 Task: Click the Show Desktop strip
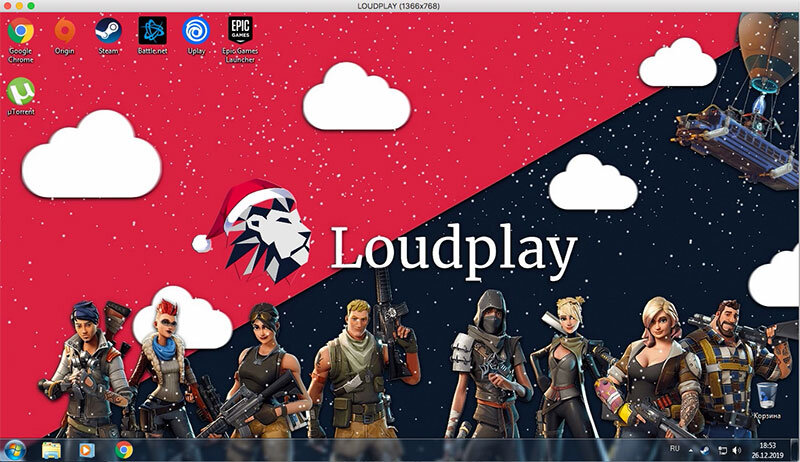794,450
